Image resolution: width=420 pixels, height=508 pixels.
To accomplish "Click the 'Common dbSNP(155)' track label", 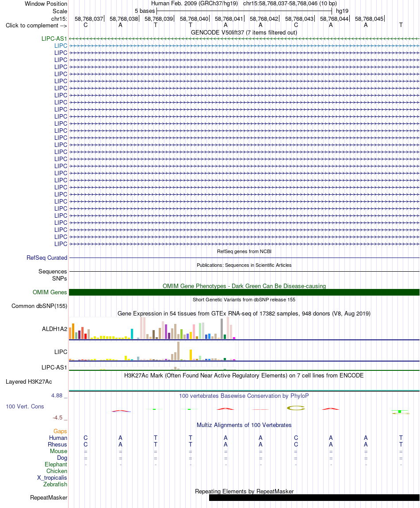I will point(39,306).
